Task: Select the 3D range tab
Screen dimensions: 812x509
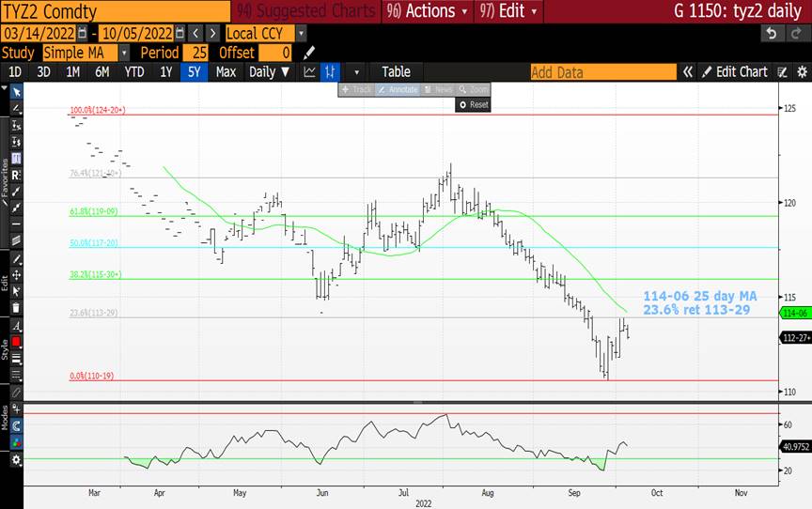Action: pyautogui.click(x=44, y=72)
